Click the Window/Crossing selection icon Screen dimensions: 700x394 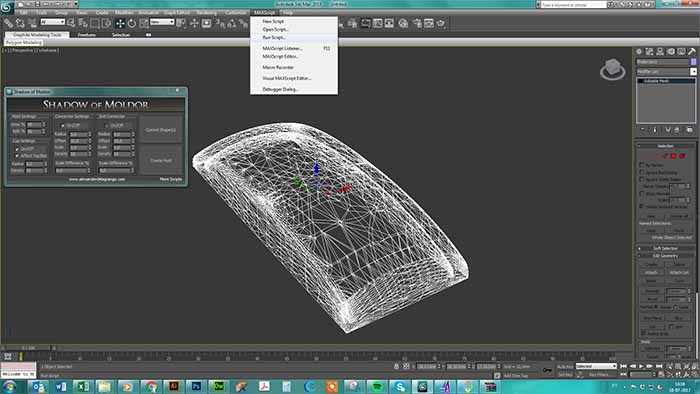coord(106,23)
